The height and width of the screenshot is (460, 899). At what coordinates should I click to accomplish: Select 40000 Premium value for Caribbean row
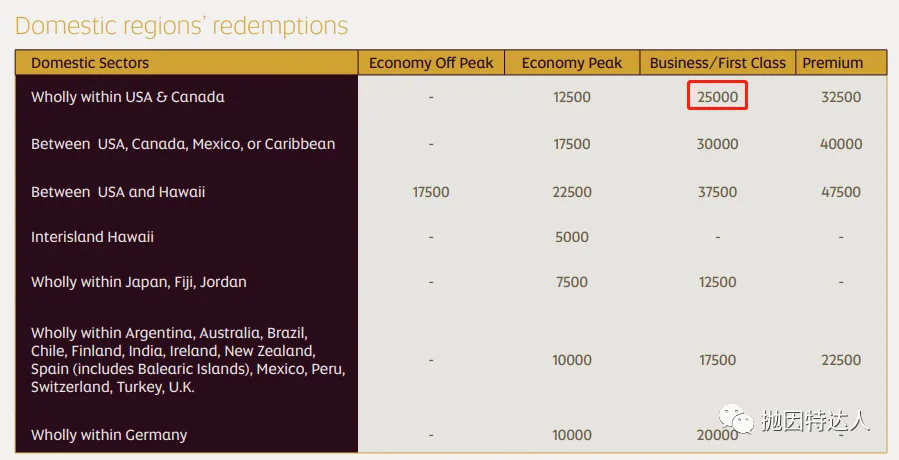coord(841,144)
